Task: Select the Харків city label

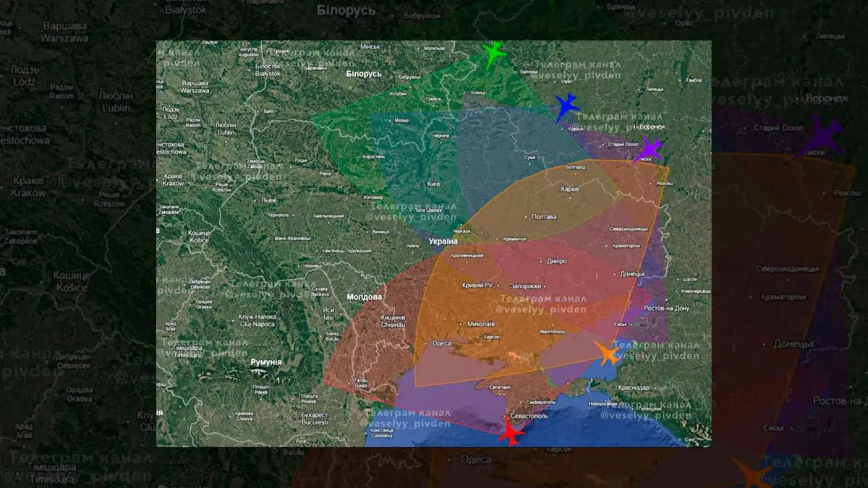Action: (570, 189)
